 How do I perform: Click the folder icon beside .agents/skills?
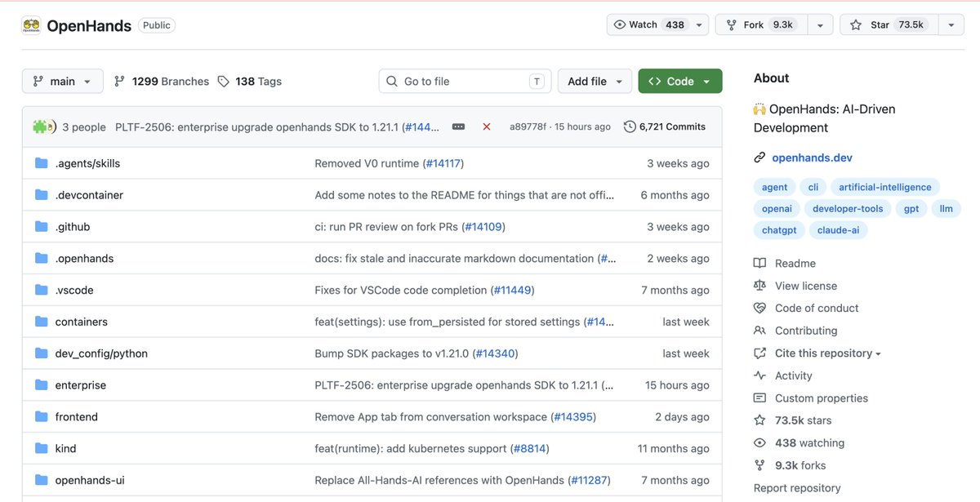coord(42,163)
